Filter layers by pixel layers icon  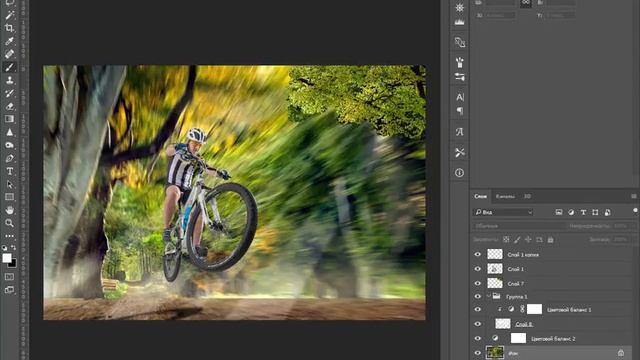point(559,212)
